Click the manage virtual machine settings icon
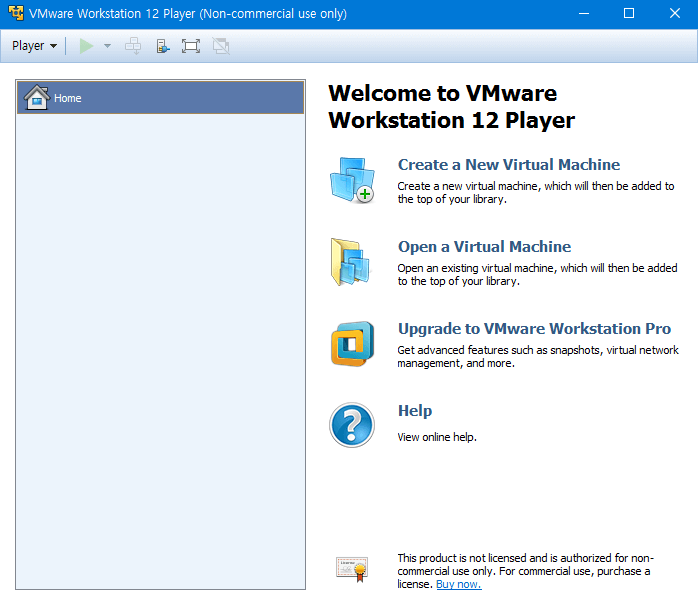This screenshot has height=606, width=698. pos(162,46)
